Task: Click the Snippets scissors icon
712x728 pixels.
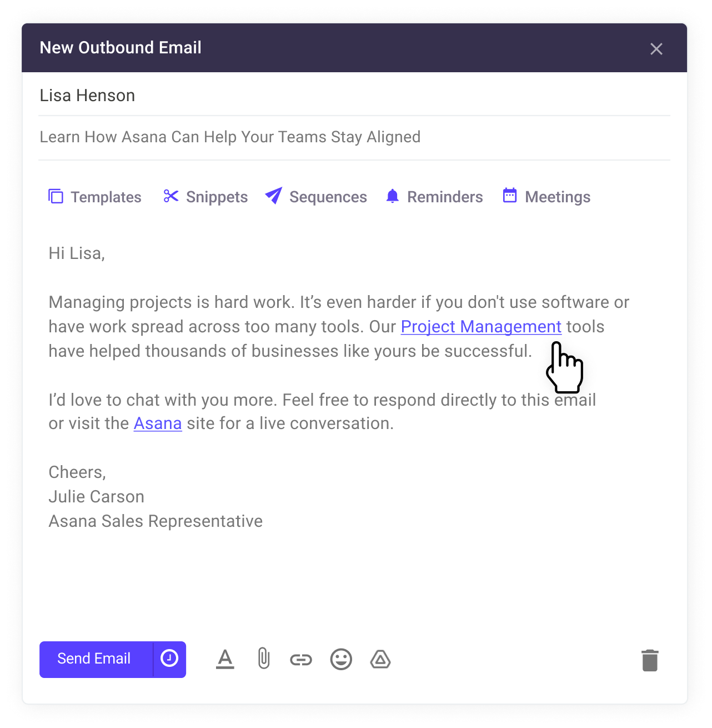Action: 171,196
